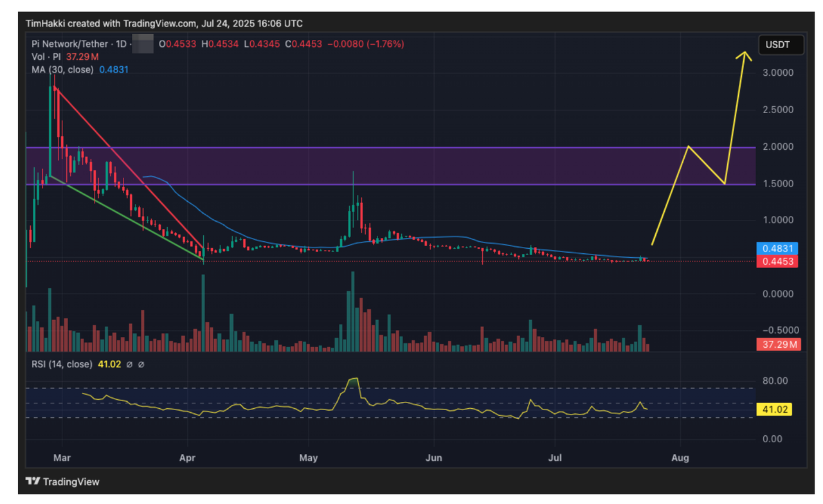Select the MA (30, close) indicator legend

(x=62, y=69)
